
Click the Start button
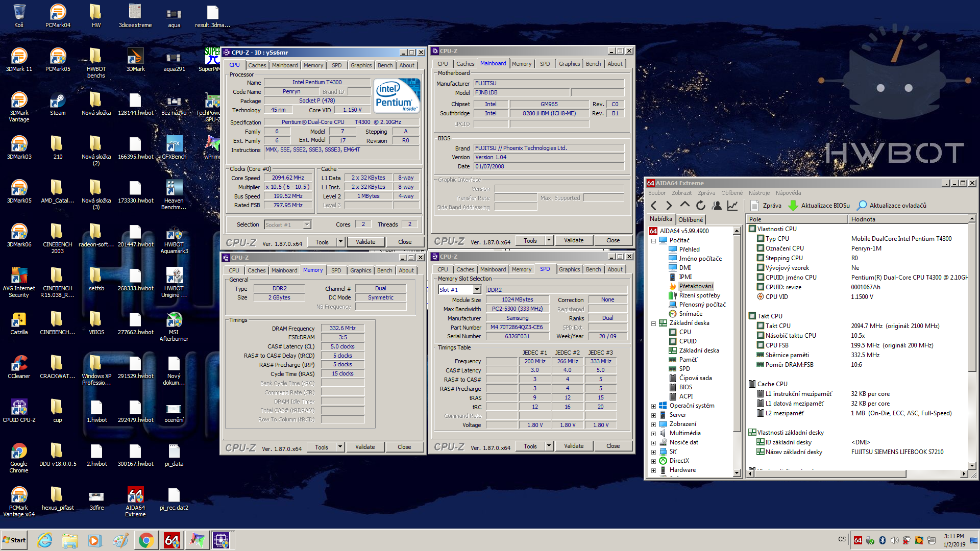click(14, 540)
